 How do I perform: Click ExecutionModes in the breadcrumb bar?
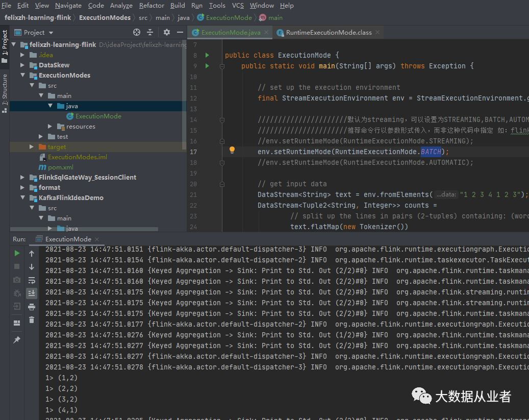pos(105,17)
